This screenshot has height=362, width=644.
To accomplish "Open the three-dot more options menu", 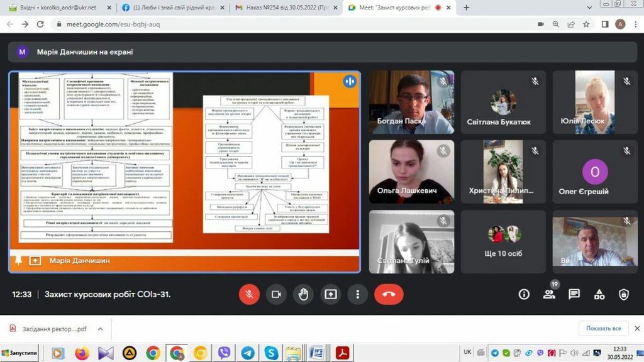I will (358, 294).
